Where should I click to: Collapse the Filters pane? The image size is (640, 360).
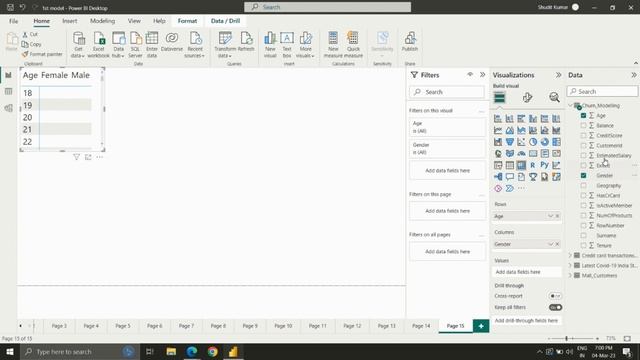click(482, 75)
